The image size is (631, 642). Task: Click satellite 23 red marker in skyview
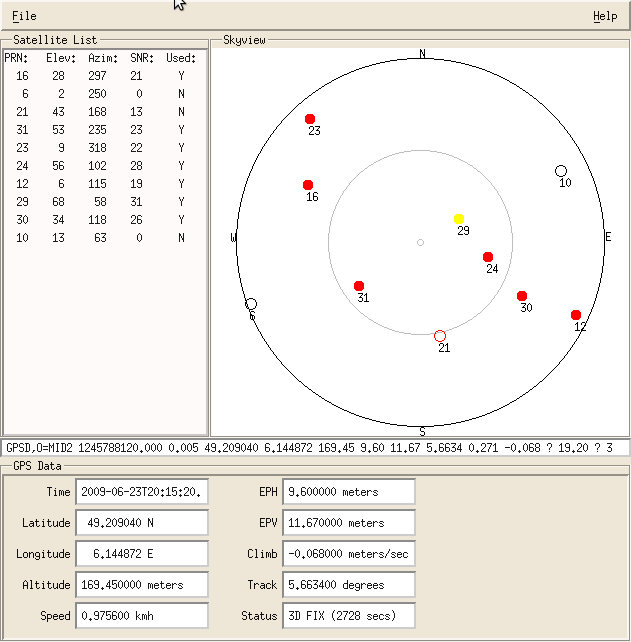[x=310, y=119]
